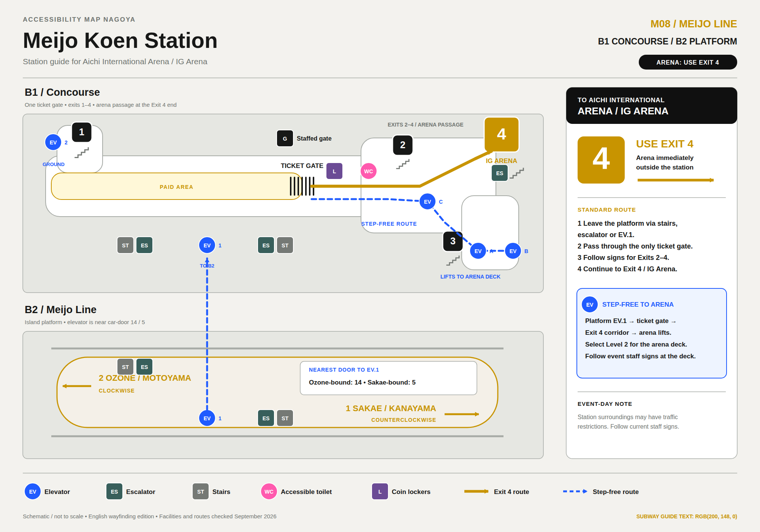Click the EV icon in Step-free to Arena box

click(590, 305)
